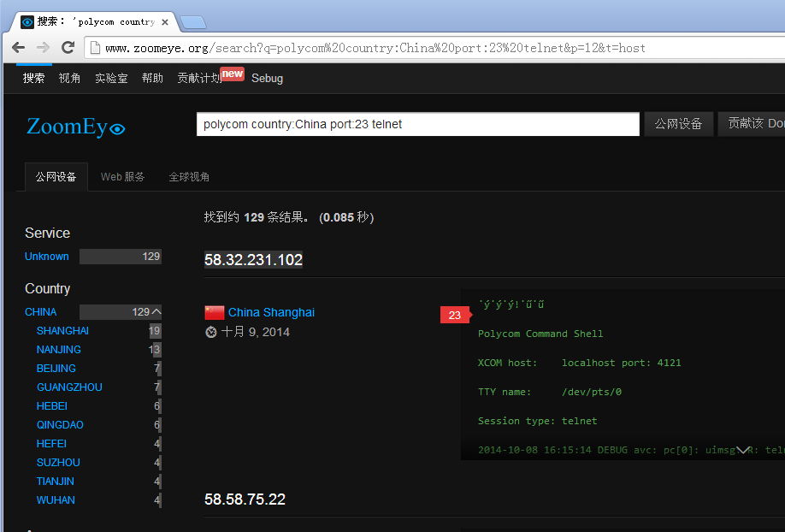
Task: Click the Service section heading
Action: tap(48, 233)
